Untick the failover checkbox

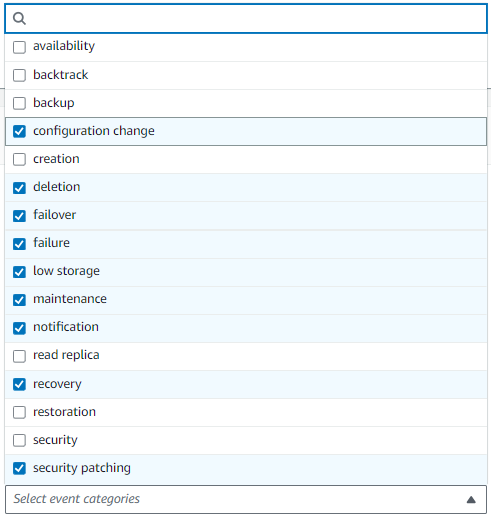coord(19,216)
